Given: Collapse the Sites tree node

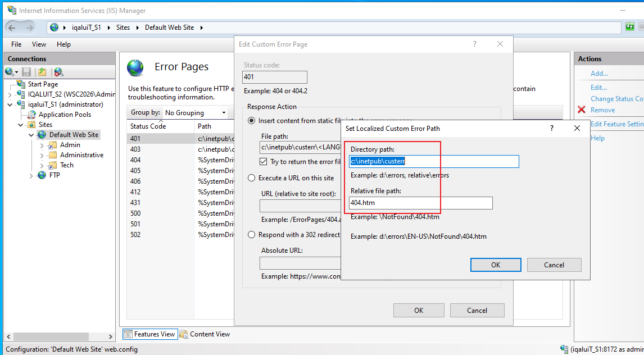Looking at the screenshot, I should [x=21, y=125].
